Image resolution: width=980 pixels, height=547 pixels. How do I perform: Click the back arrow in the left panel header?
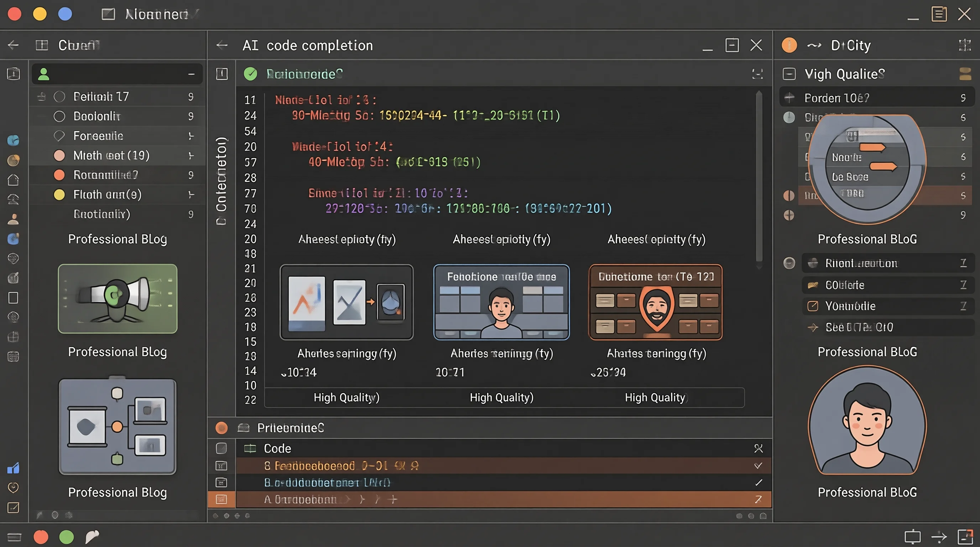(13, 45)
